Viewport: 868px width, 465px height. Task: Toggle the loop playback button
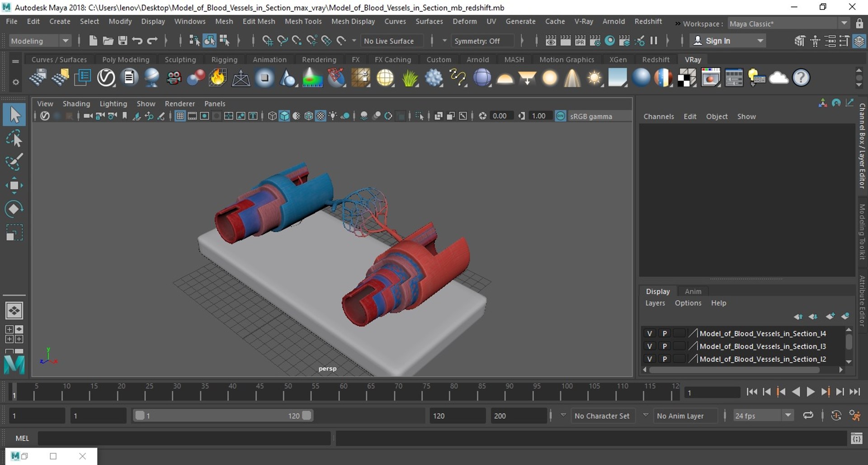[808, 415]
